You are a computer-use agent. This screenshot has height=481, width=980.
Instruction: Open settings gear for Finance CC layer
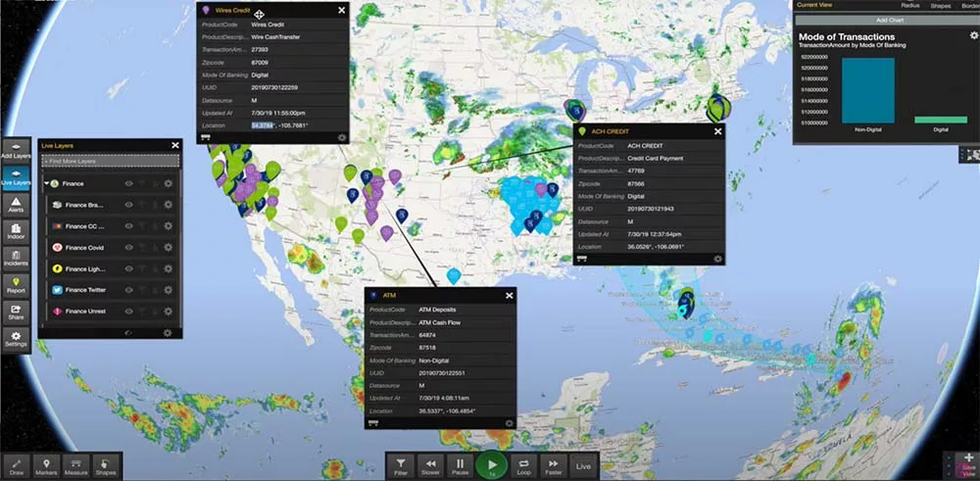169,226
